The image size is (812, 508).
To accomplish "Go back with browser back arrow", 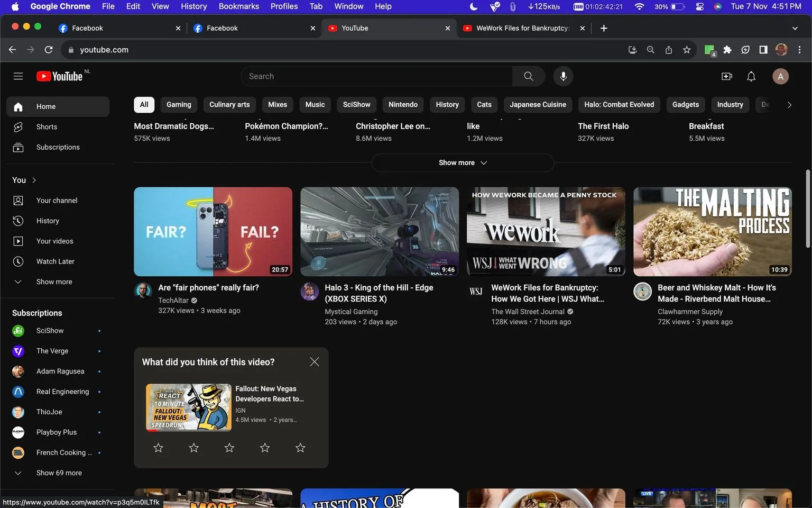I will tap(13, 50).
